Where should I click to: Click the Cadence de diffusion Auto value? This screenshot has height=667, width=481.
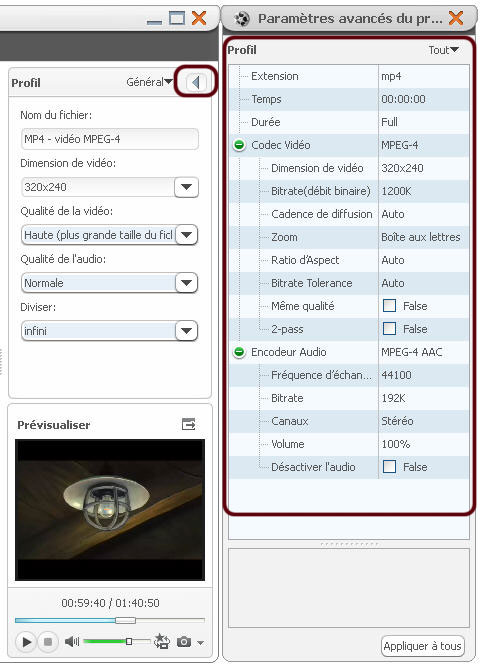pos(393,214)
